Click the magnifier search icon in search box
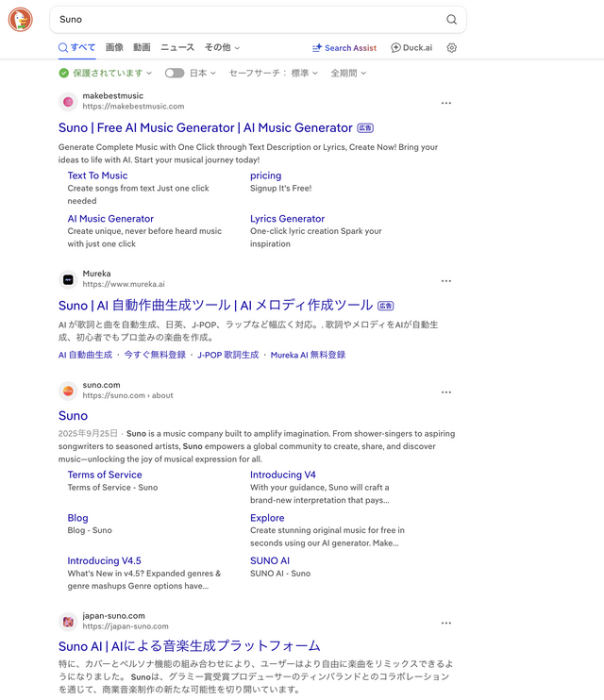This screenshot has width=604, height=700. click(451, 20)
